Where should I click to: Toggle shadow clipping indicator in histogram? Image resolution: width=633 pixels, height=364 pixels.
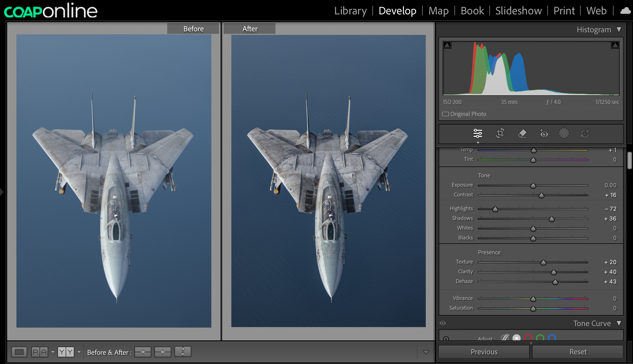click(447, 45)
